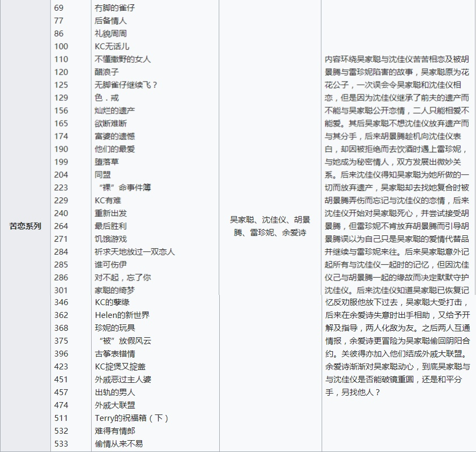The height and width of the screenshot is (452, 476).
Task: Select the episode title '偷情从来不易'
Action: point(118,444)
